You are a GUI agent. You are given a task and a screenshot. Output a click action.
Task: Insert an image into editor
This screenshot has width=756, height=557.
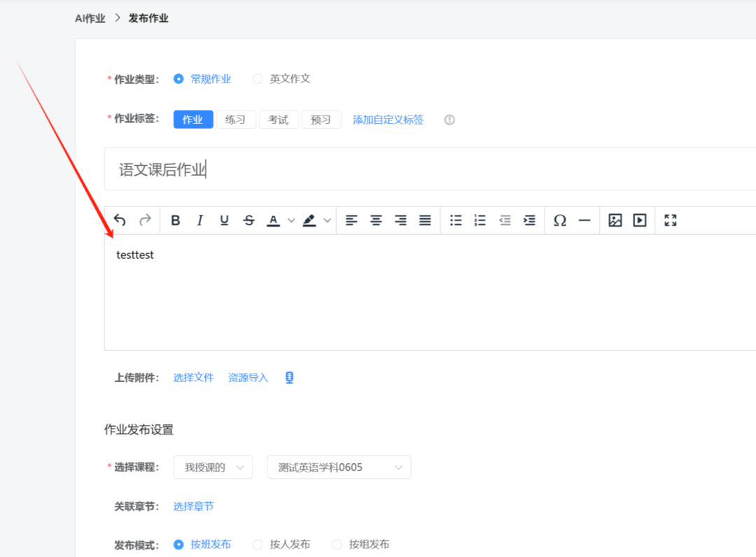[x=615, y=220]
